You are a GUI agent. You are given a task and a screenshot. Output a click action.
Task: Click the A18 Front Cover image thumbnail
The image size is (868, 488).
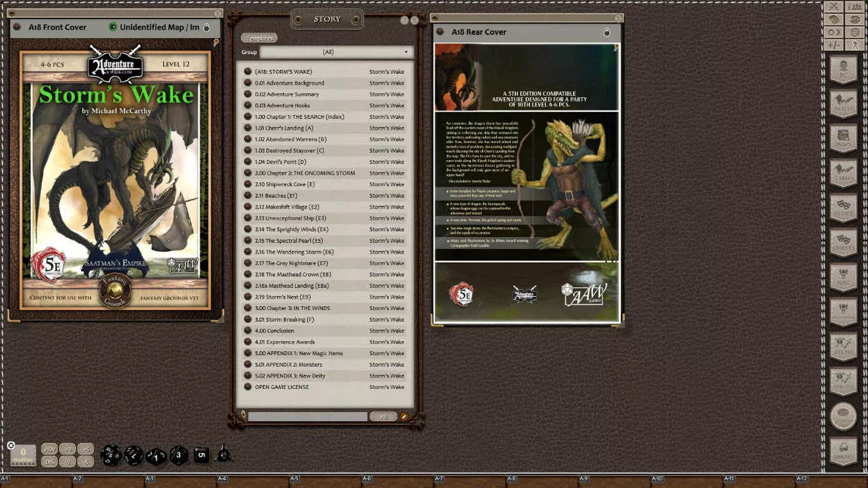pos(116,180)
